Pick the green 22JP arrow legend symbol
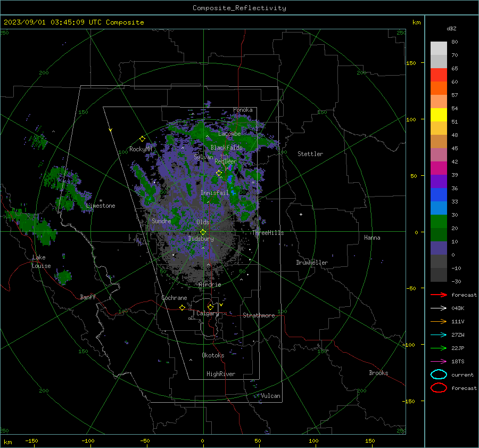 click(439, 348)
